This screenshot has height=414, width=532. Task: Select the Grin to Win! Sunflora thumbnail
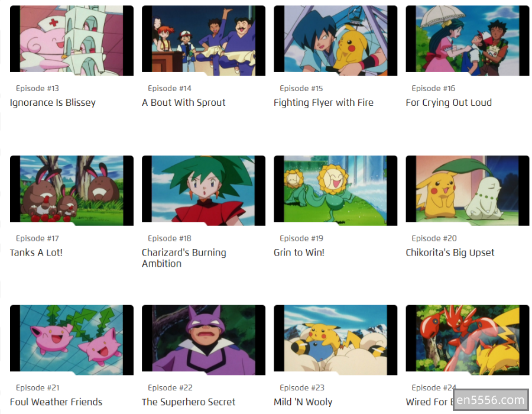pos(336,190)
